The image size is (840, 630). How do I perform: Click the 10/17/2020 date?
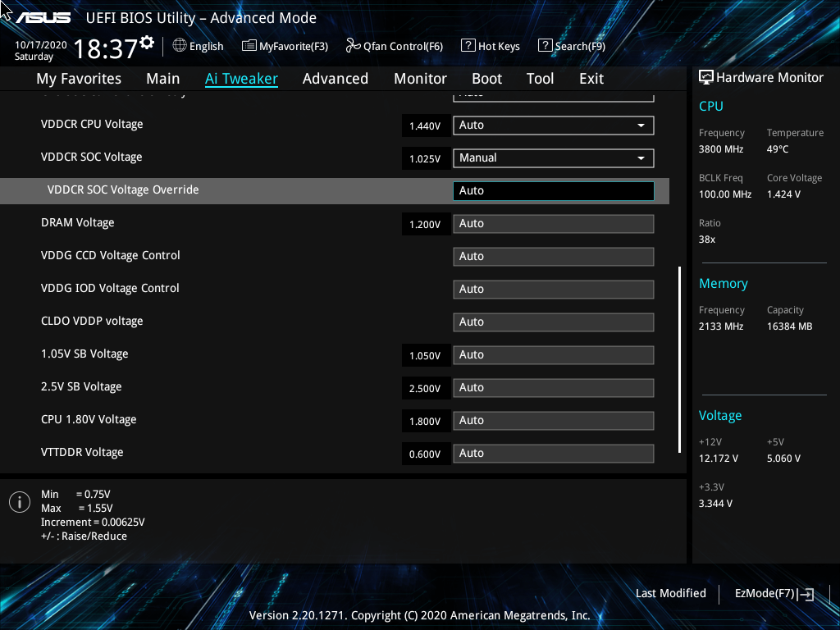[x=41, y=45]
